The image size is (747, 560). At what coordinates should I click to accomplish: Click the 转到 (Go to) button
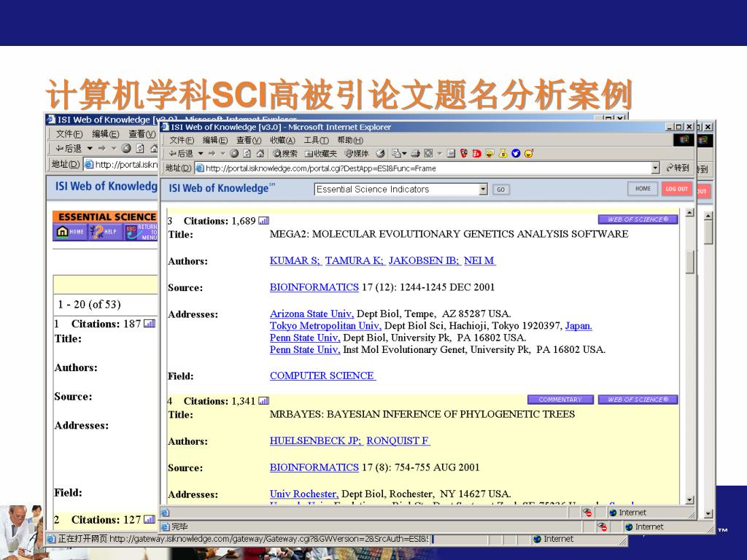pos(678,168)
